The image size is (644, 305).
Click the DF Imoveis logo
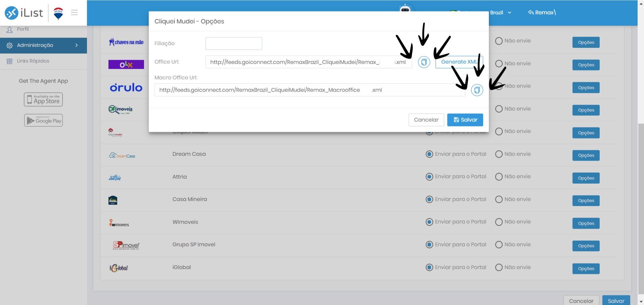point(120,110)
